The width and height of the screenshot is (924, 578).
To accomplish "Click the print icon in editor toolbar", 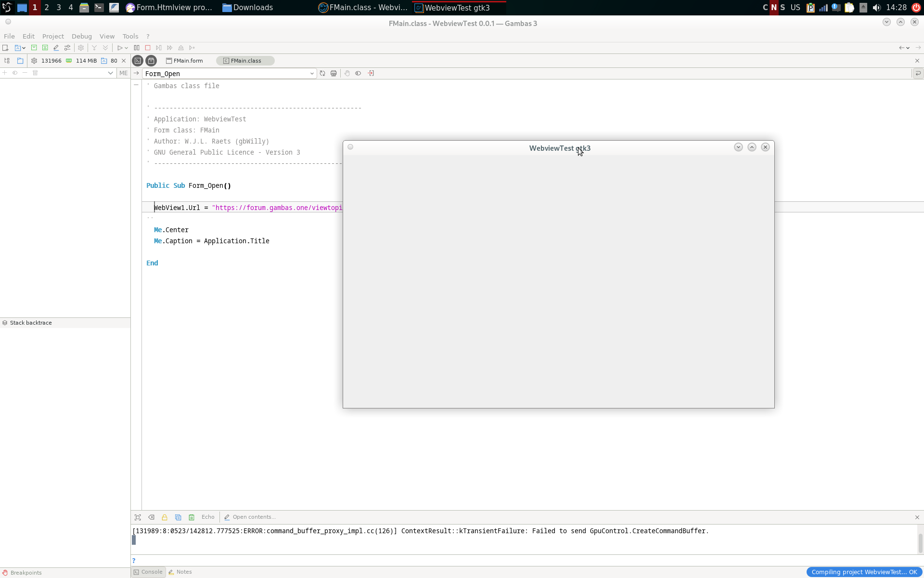I will 334,73.
